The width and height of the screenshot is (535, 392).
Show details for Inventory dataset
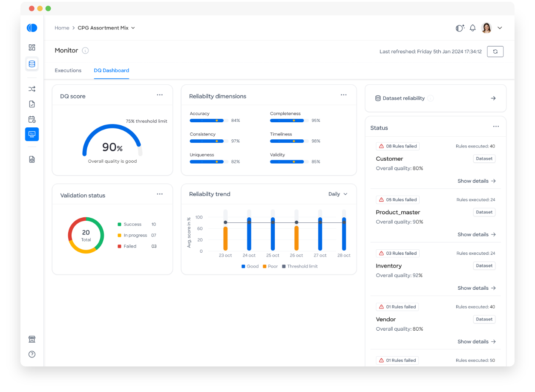[x=477, y=288]
